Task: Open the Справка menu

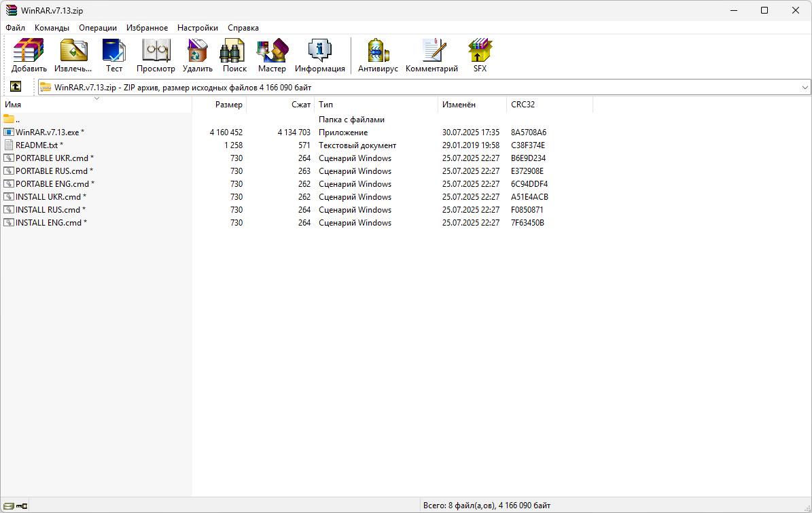Action: pyautogui.click(x=243, y=28)
